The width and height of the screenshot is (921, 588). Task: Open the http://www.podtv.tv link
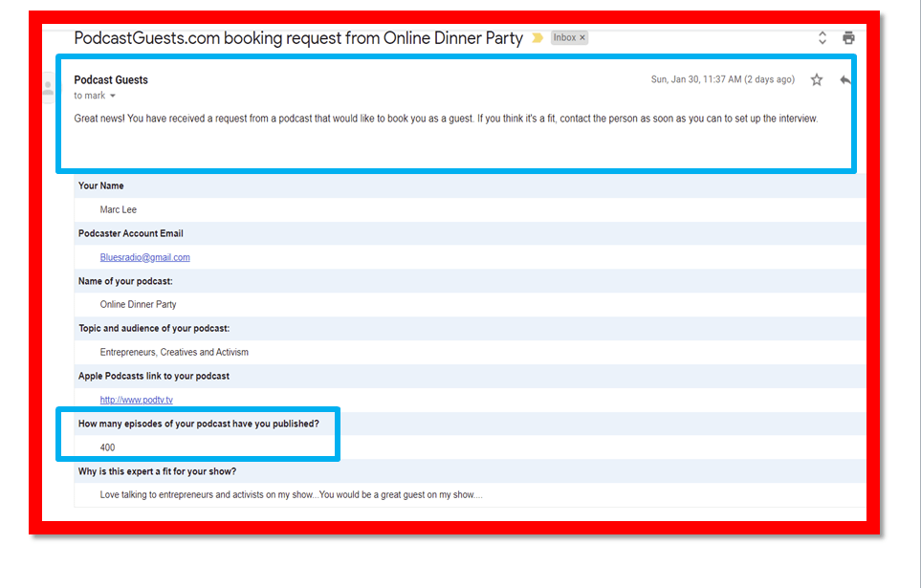tap(136, 400)
